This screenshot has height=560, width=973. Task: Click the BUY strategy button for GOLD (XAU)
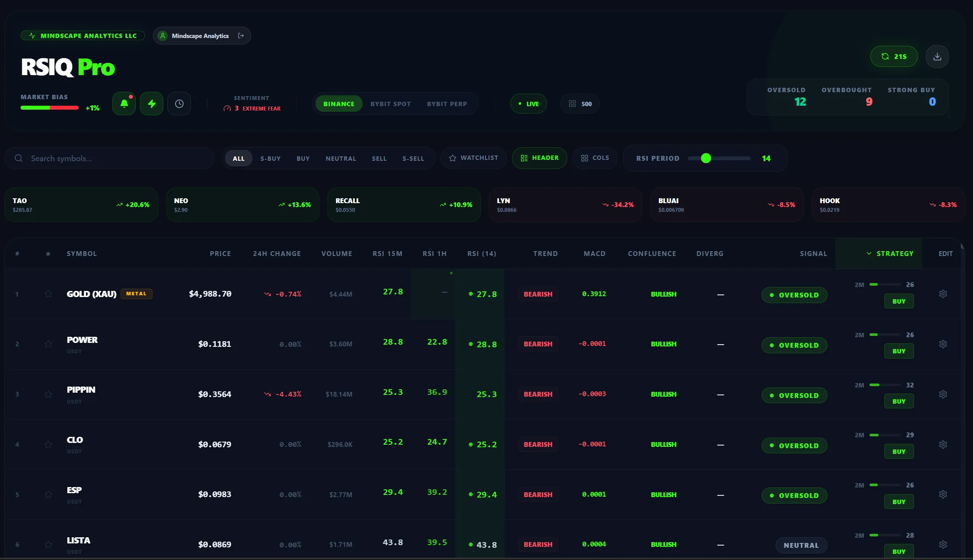[899, 301]
